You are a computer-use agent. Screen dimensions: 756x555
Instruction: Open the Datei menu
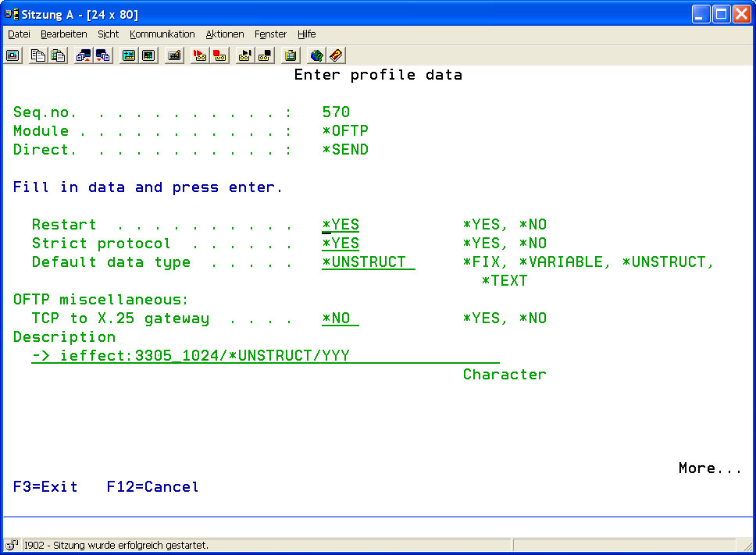click(19, 34)
